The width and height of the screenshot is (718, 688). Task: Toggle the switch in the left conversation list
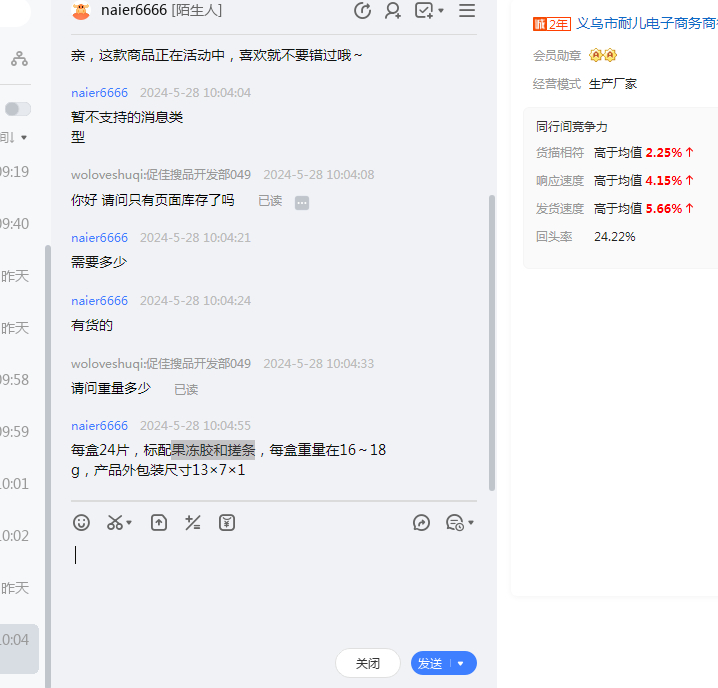coord(18,109)
